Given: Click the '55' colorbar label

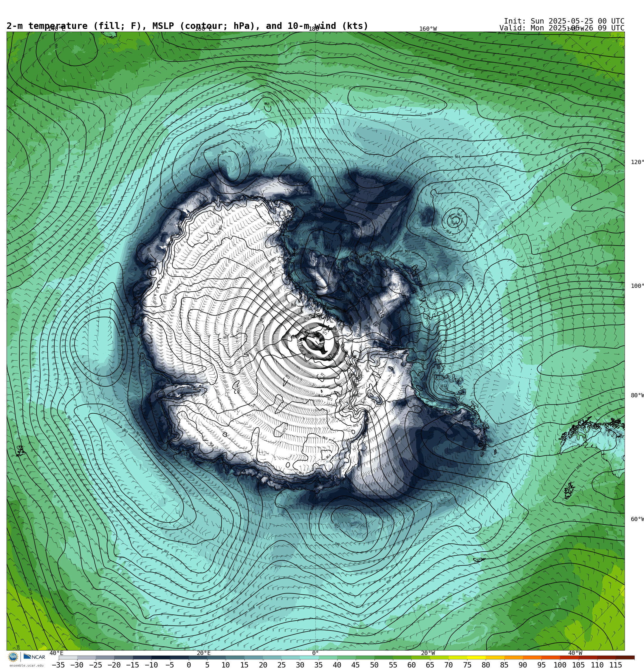Looking at the screenshot, I should pos(393,665).
